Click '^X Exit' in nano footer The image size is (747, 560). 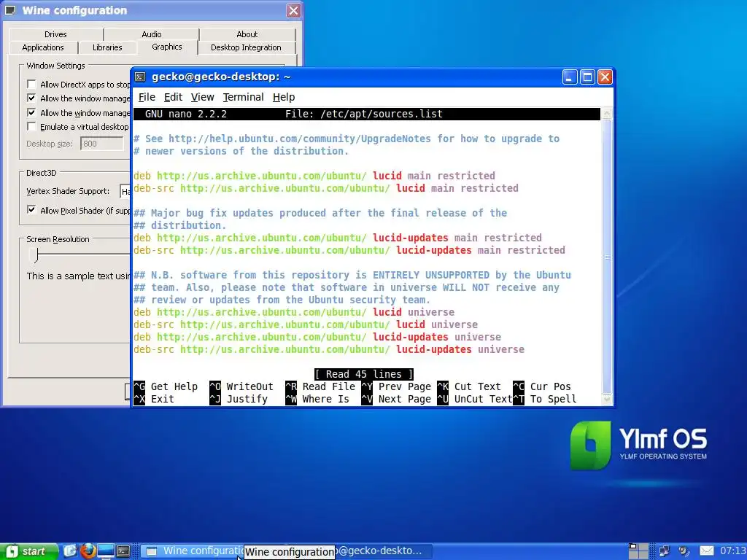click(154, 399)
